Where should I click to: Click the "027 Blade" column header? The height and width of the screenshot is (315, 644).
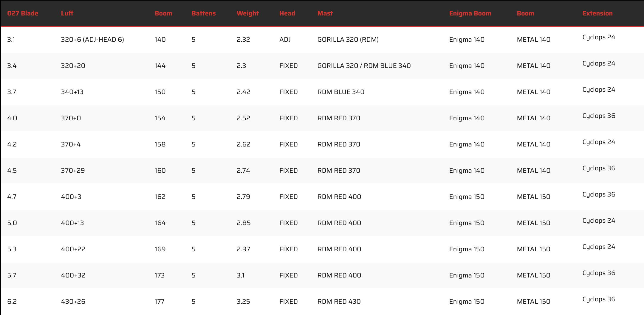pyautogui.click(x=23, y=13)
